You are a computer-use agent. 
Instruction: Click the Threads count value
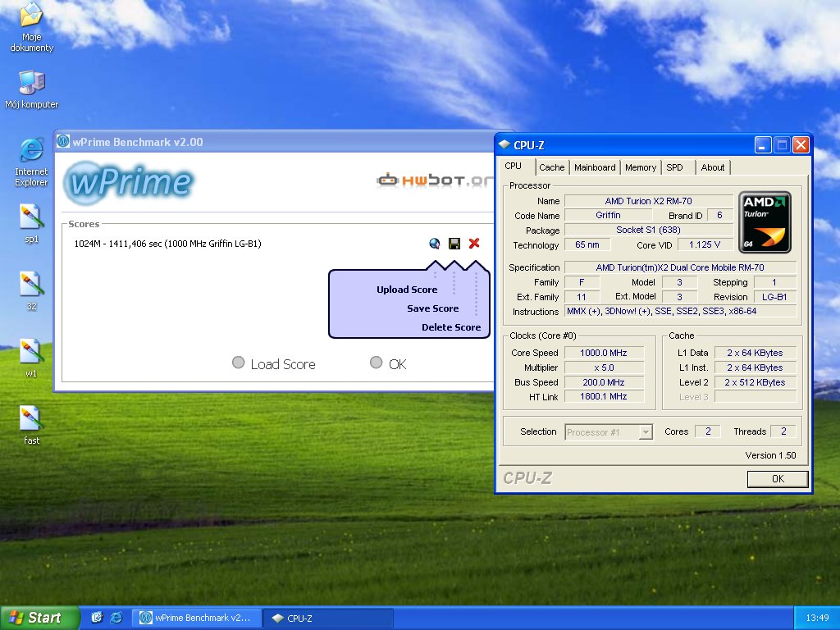pyautogui.click(x=783, y=431)
